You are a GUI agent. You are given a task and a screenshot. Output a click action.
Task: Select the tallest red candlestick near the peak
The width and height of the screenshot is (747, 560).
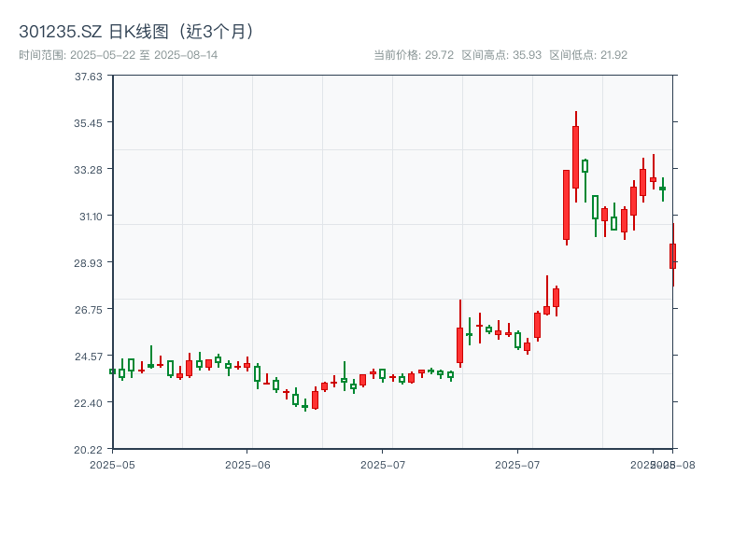tap(574, 159)
